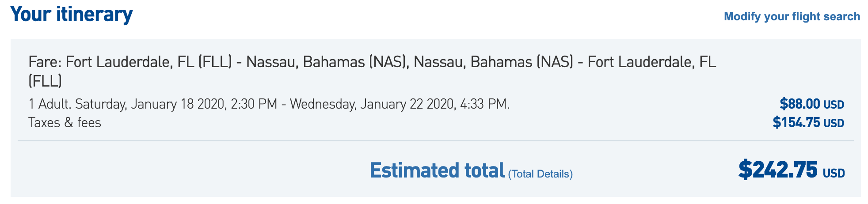
Task: Click the 1 Adult passenger text
Action: 49,104
